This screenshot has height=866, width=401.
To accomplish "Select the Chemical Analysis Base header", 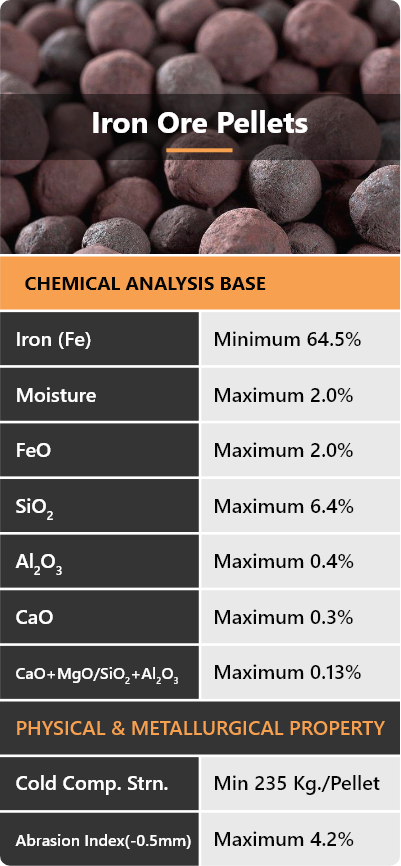I will coord(145,284).
